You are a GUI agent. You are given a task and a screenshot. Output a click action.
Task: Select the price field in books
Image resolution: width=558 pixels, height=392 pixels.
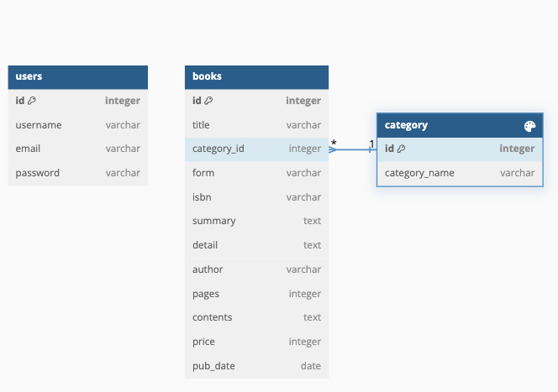256,342
